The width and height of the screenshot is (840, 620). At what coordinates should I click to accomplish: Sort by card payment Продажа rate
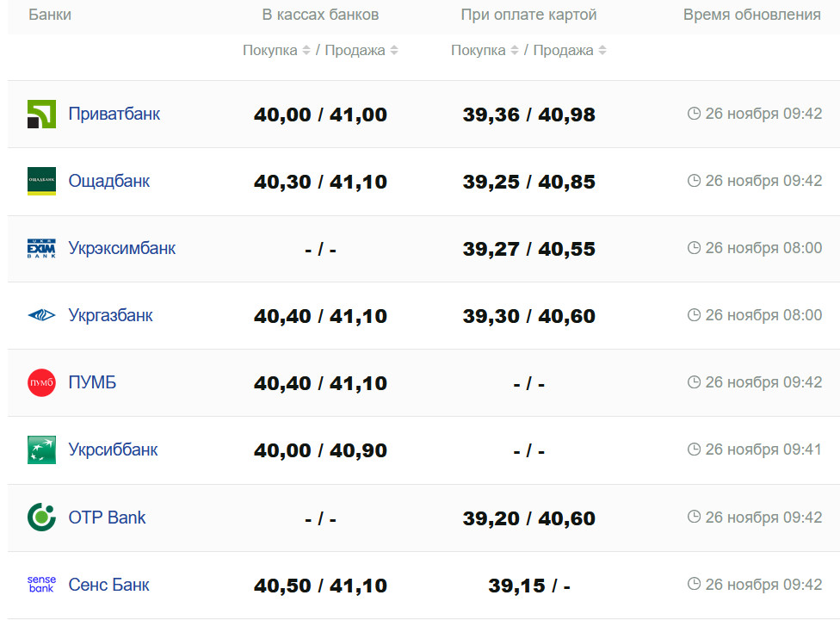(x=569, y=51)
